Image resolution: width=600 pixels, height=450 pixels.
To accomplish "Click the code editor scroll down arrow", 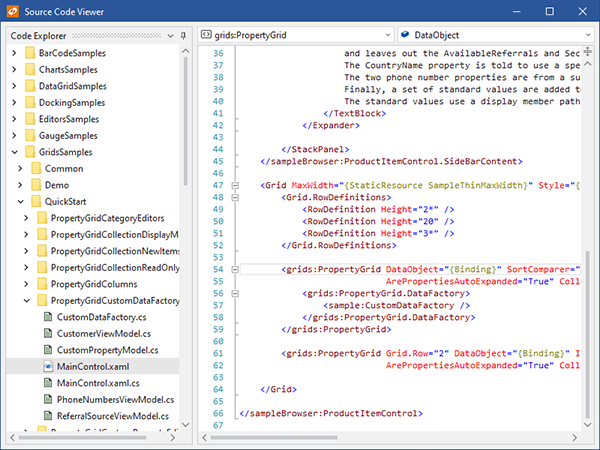I will [x=587, y=424].
